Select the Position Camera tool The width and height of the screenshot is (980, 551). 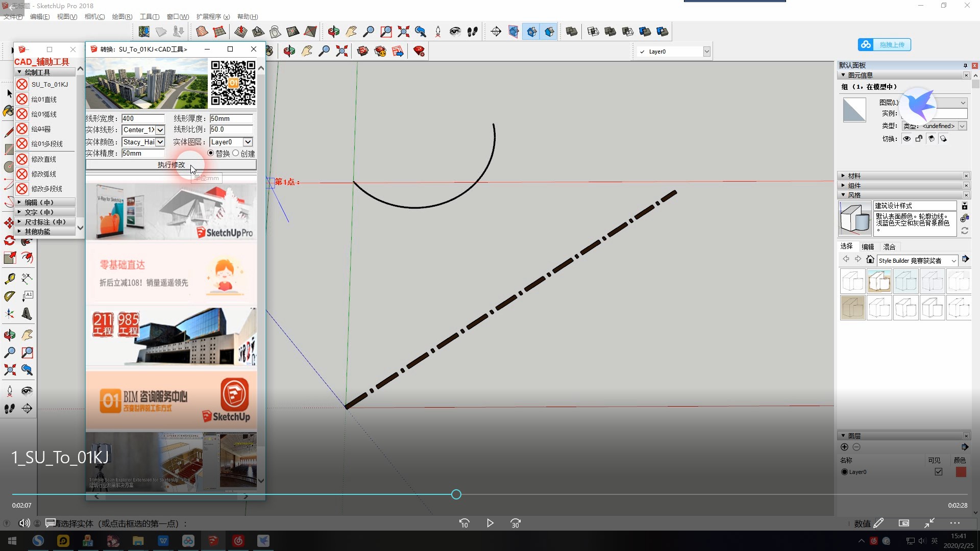pos(438,32)
